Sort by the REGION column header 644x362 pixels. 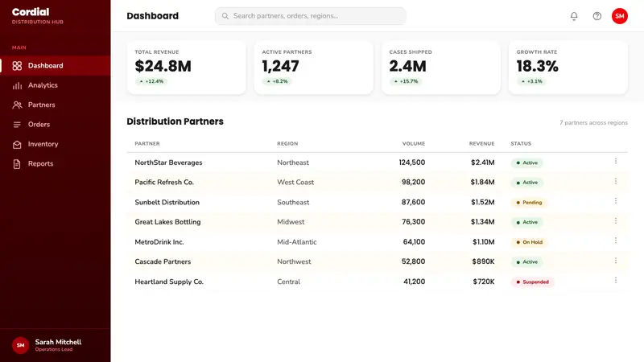click(x=287, y=144)
